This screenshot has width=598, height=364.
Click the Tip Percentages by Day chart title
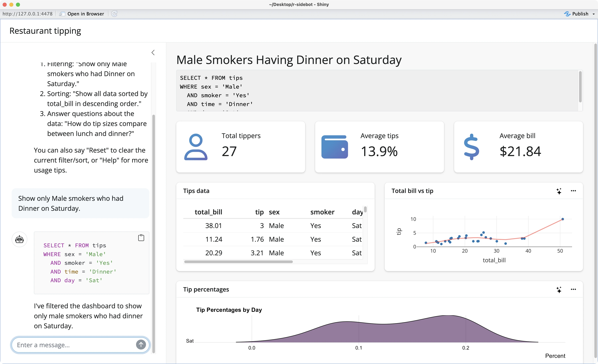pos(229,310)
